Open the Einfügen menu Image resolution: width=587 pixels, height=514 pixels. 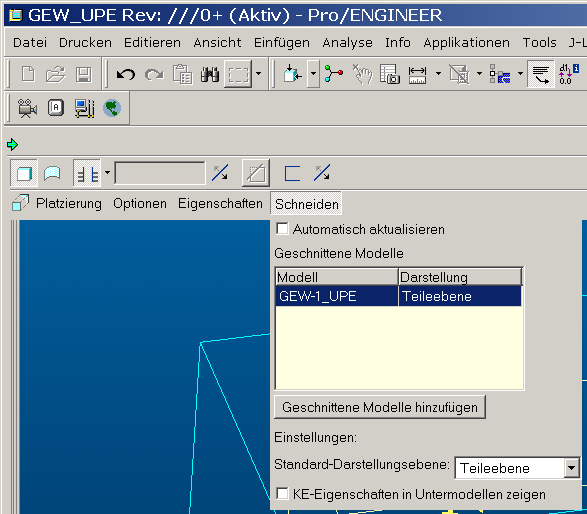(x=282, y=43)
